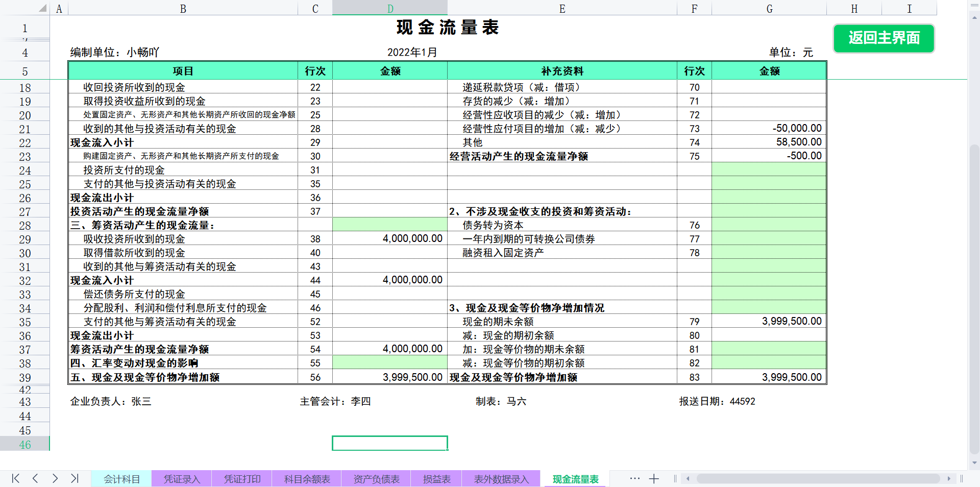Image resolution: width=980 pixels, height=487 pixels.
Task: Select column D header
Action: pos(390,8)
